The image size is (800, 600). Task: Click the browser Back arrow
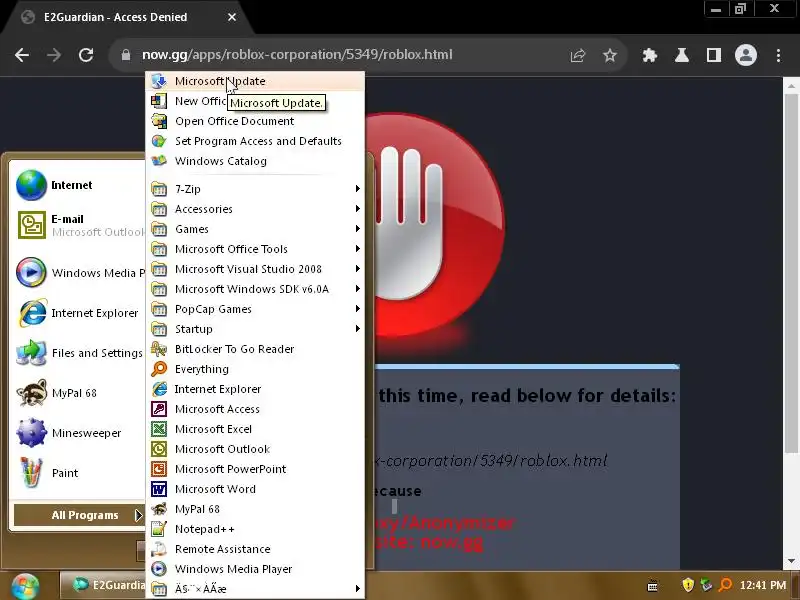pos(22,55)
